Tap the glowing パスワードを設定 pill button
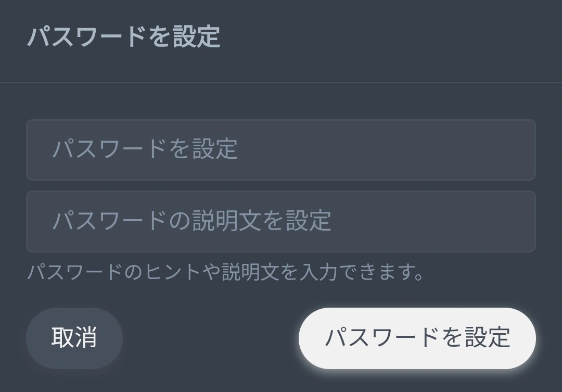 click(x=417, y=338)
